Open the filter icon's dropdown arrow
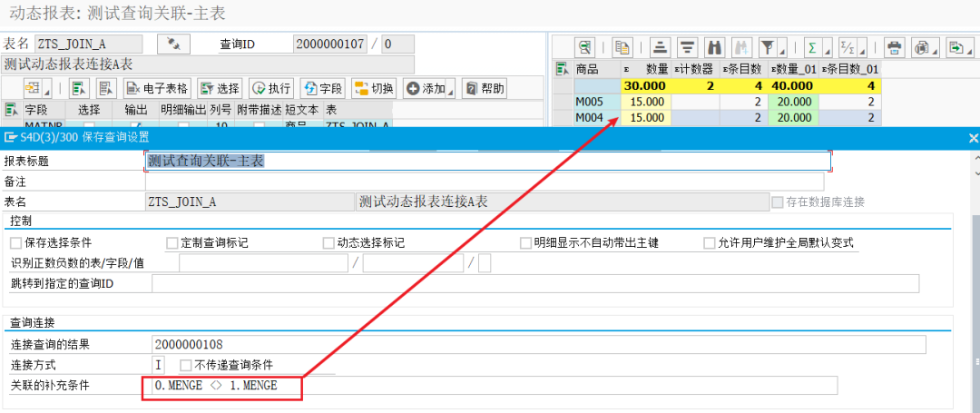 click(781, 49)
